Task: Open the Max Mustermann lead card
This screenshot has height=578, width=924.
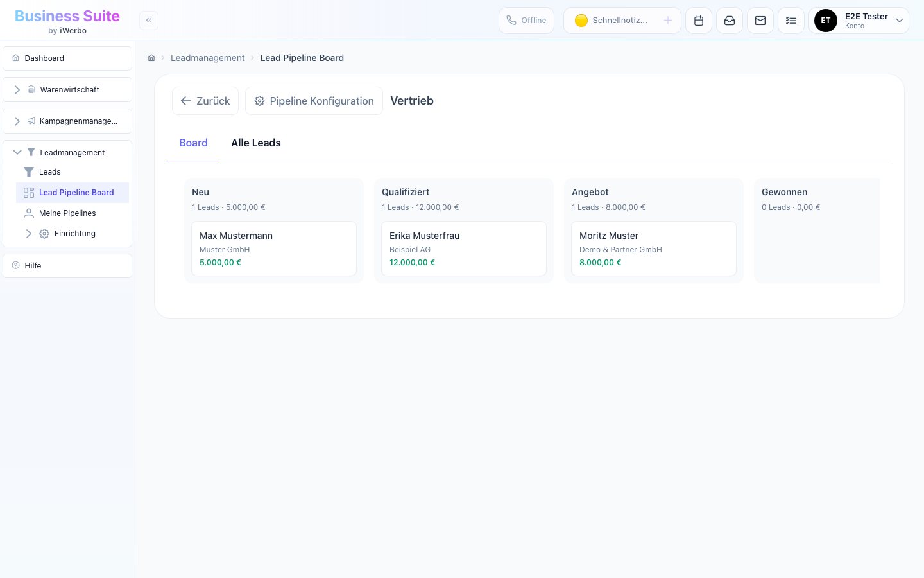Action: 274,249
